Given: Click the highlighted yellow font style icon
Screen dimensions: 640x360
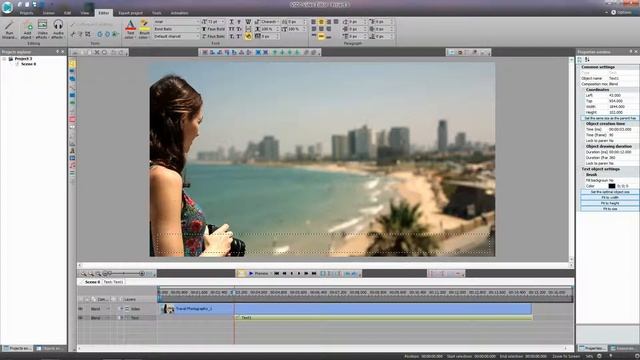Looking at the screenshot, I should coord(248,36).
